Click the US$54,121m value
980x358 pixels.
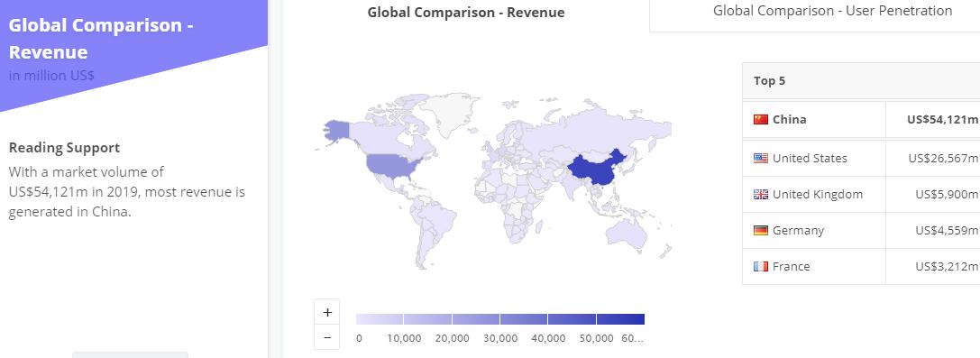coord(942,119)
